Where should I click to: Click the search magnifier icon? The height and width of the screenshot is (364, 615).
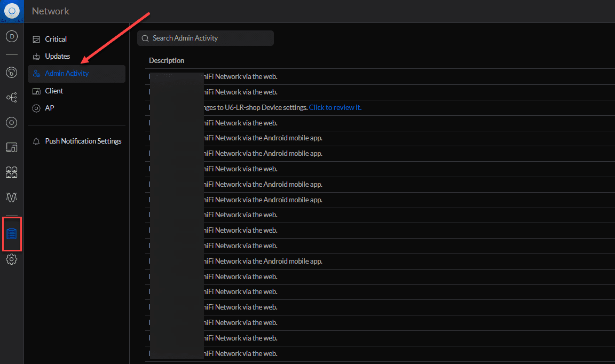point(145,38)
